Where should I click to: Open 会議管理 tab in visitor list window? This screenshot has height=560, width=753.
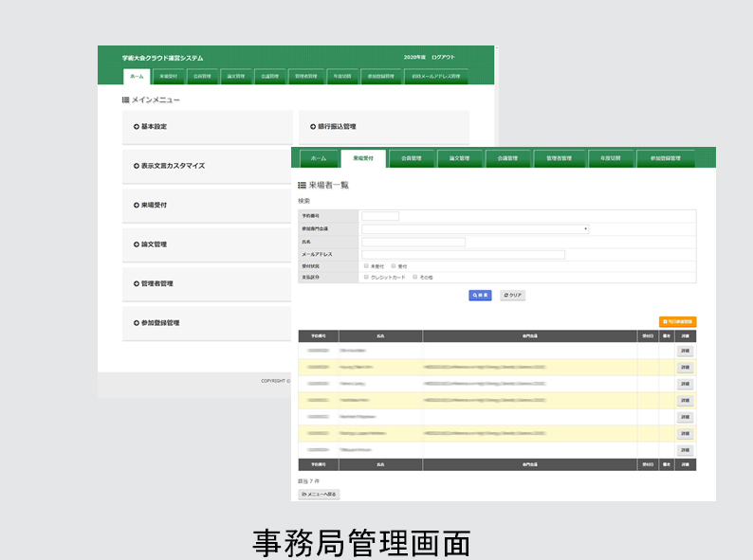click(507, 158)
